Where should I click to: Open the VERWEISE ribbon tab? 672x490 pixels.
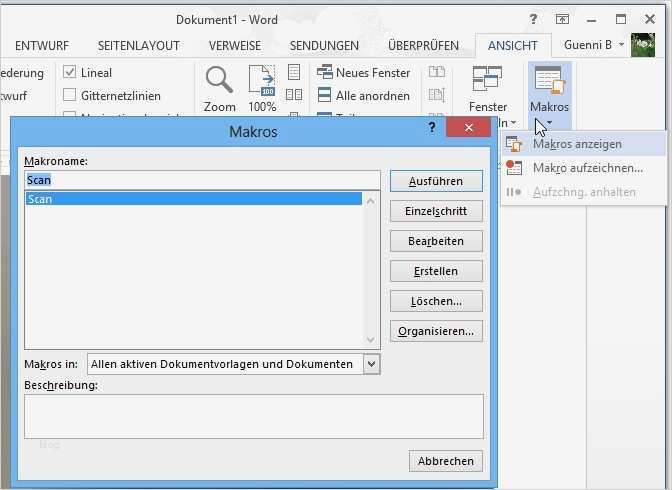tap(235, 45)
